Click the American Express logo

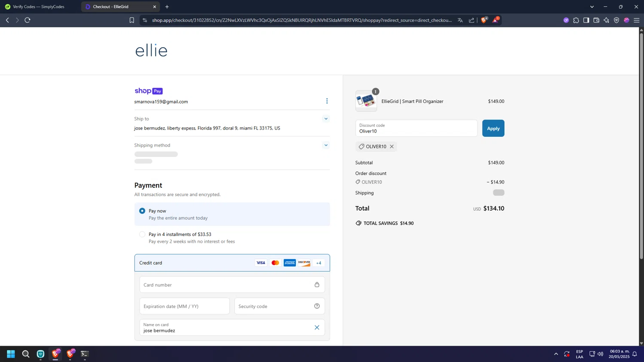290,263
